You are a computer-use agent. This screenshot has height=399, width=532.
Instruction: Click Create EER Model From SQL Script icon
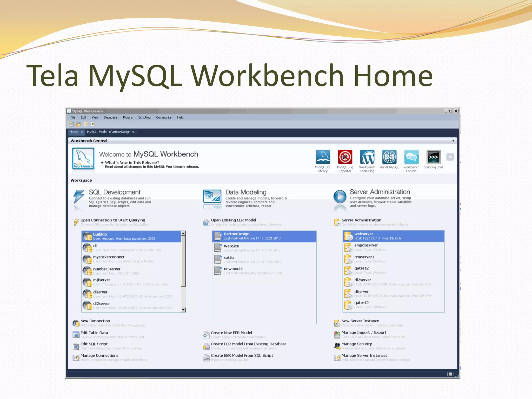pyautogui.click(x=206, y=358)
